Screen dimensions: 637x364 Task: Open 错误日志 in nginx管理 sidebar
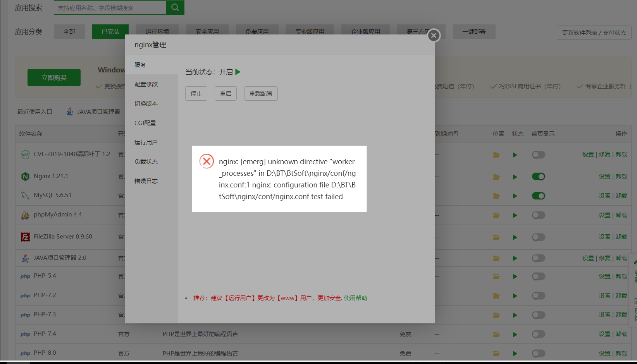point(152,181)
